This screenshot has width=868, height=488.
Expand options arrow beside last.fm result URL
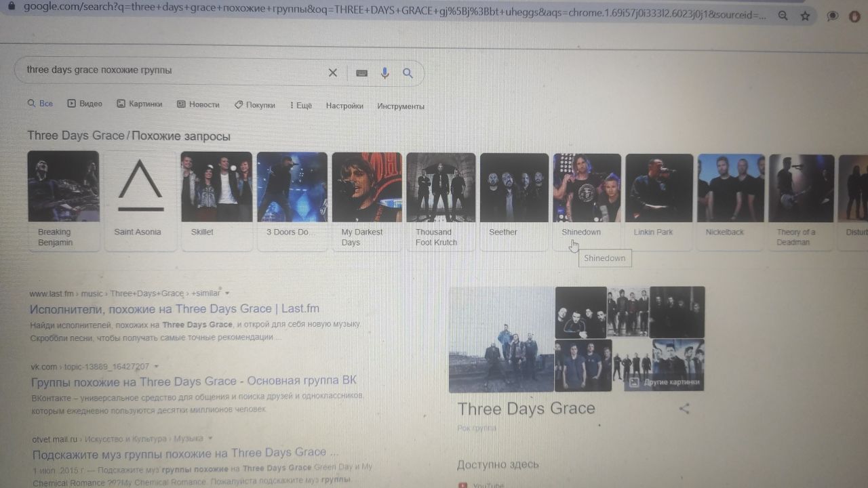click(227, 293)
